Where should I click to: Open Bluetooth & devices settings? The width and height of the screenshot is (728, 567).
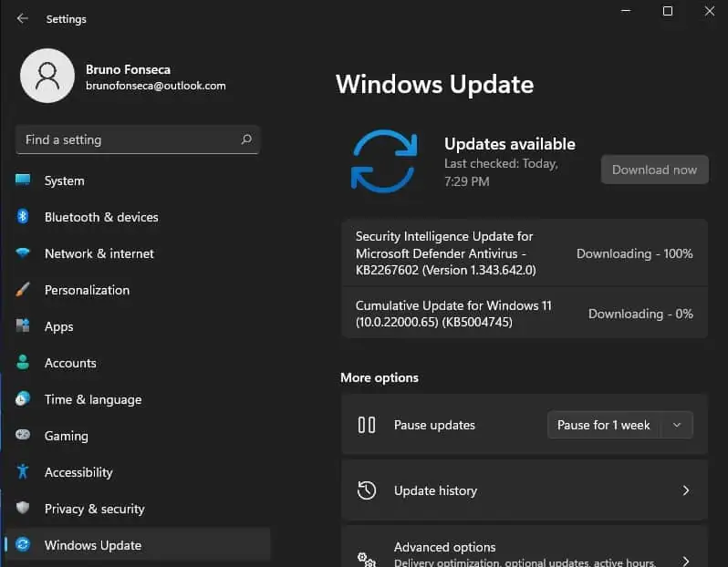tap(138, 217)
